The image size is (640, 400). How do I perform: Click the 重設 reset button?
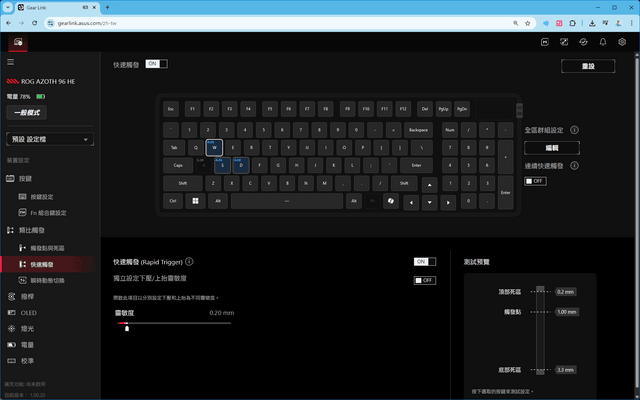point(588,66)
